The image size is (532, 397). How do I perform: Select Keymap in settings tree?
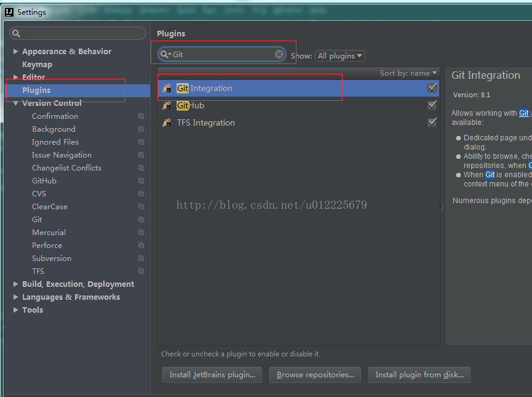38,65
